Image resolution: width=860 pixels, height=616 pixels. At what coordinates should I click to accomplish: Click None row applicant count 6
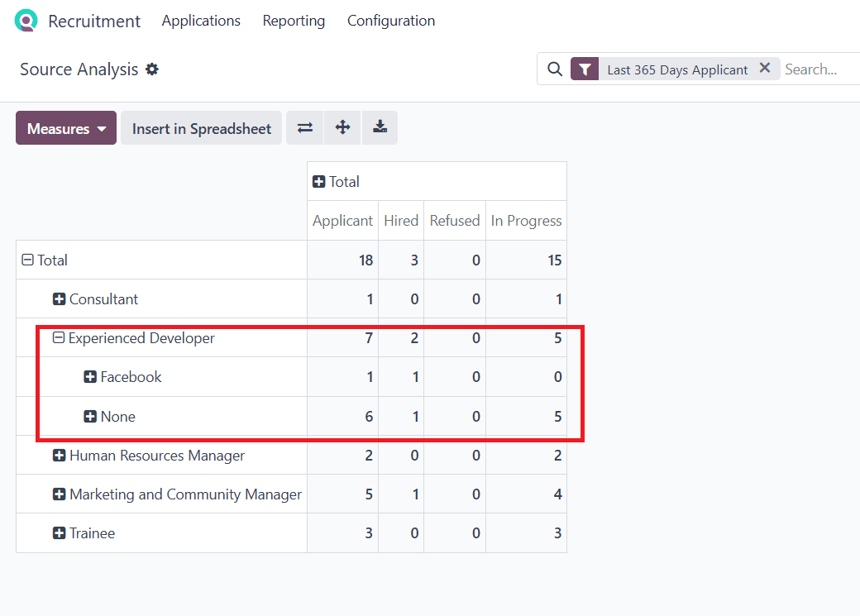click(x=369, y=417)
